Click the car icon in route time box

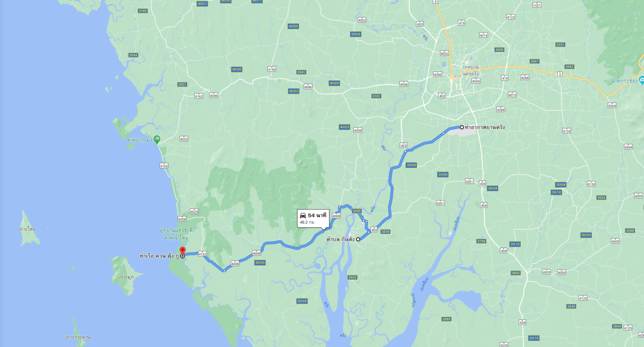[303, 215]
